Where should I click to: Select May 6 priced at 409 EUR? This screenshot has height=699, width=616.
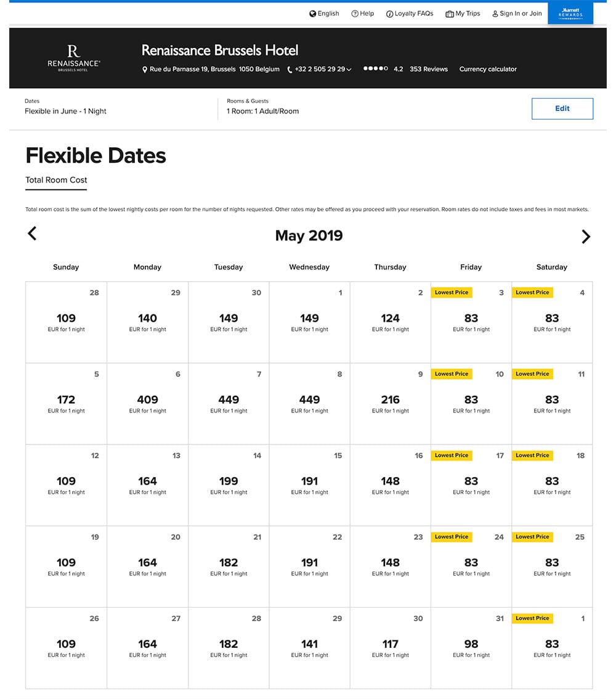click(x=147, y=404)
